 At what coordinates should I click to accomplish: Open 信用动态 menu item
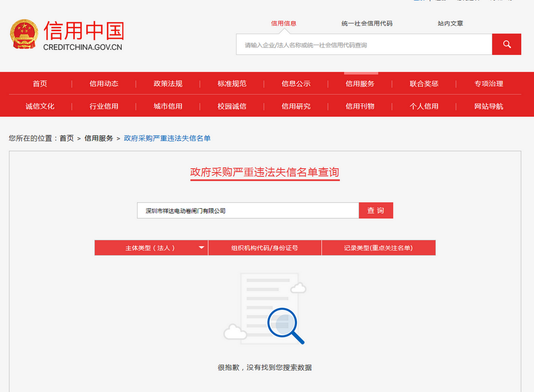click(x=104, y=84)
